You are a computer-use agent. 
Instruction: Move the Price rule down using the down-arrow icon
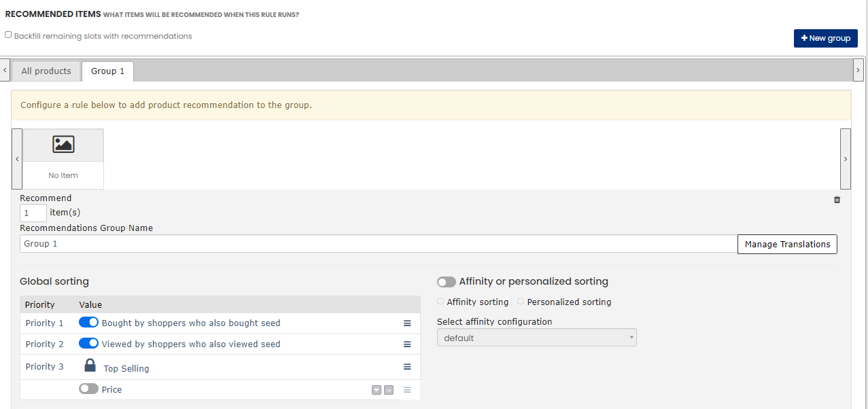376,389
